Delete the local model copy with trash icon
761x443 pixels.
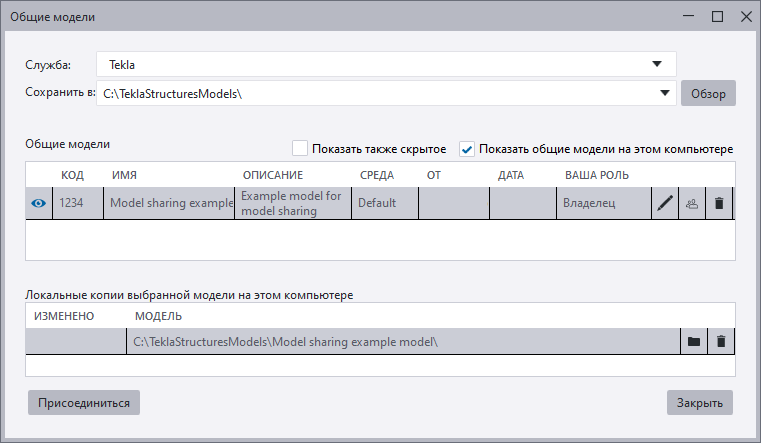pyautogui.click(x=720, y=342)
